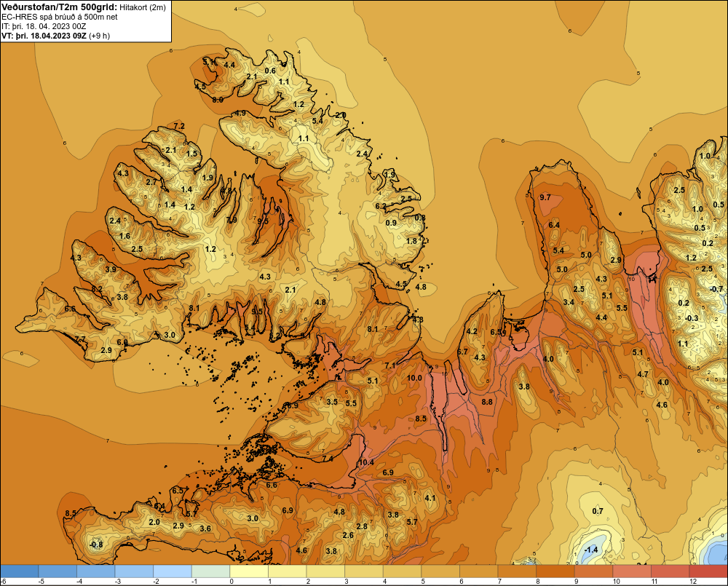Click the legend swatch between -6 and -5
This screenshot has width=728, height=586.
pos(20,571)
